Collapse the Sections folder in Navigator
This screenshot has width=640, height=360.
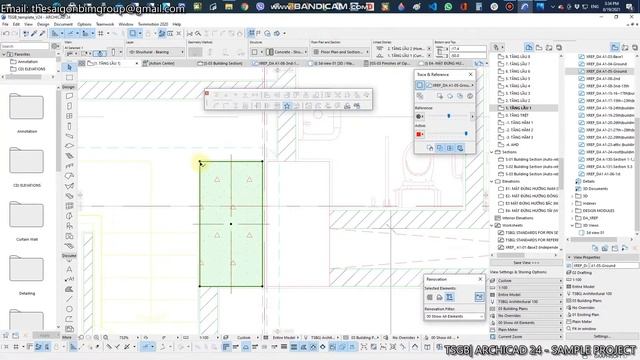[492, 152]
